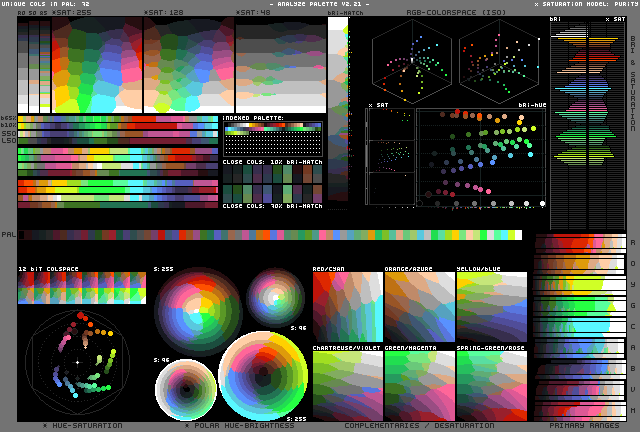Click the primary range bar labeled G
The height and width of the screenshot is (432, 640).
pyautogui.click(x=580, y=306)
